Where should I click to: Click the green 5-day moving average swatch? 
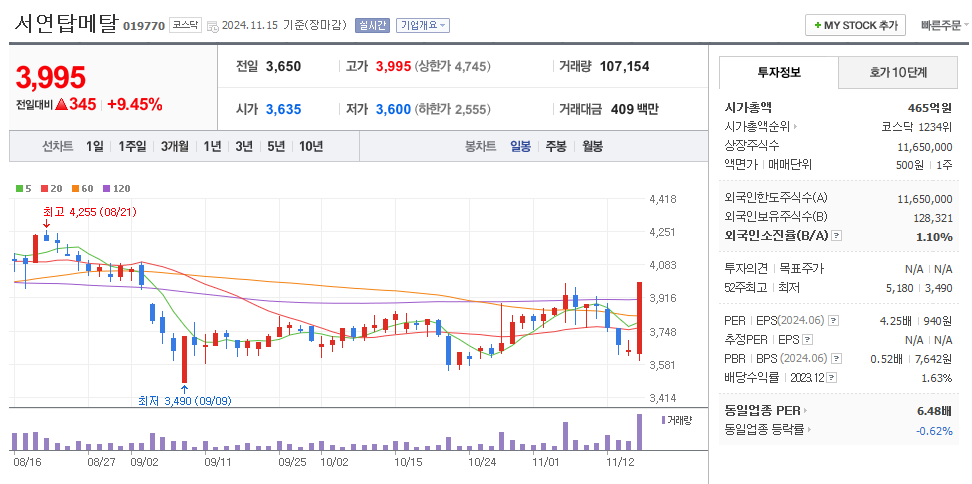click(x=19, y=188)
